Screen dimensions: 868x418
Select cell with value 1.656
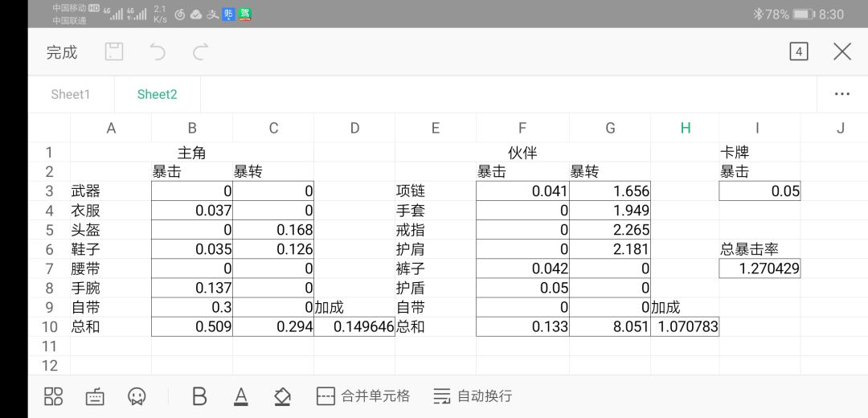[x=610, y=191]
